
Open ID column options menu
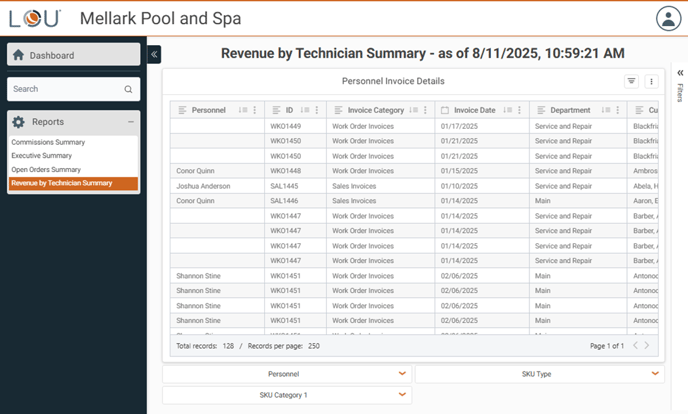coord(318,110)
